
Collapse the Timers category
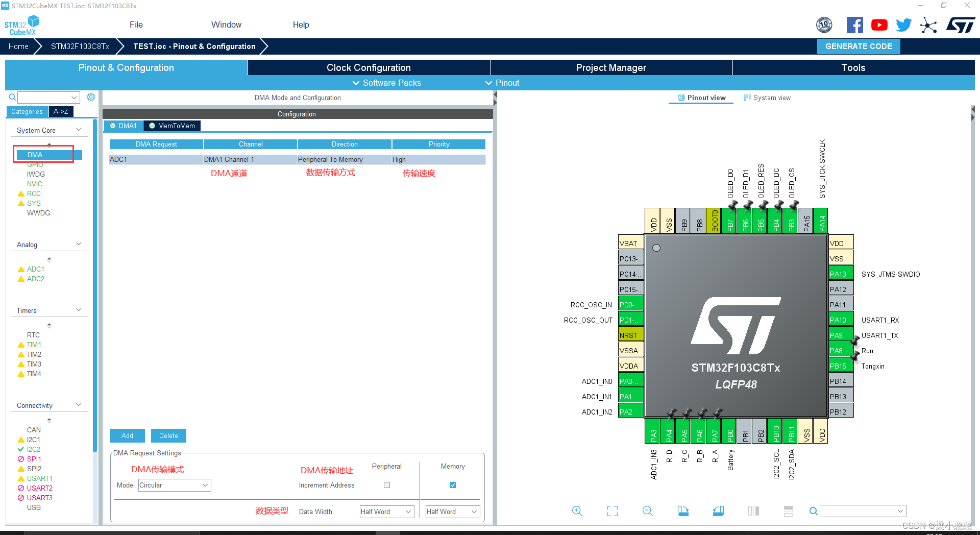pos(79,310)
